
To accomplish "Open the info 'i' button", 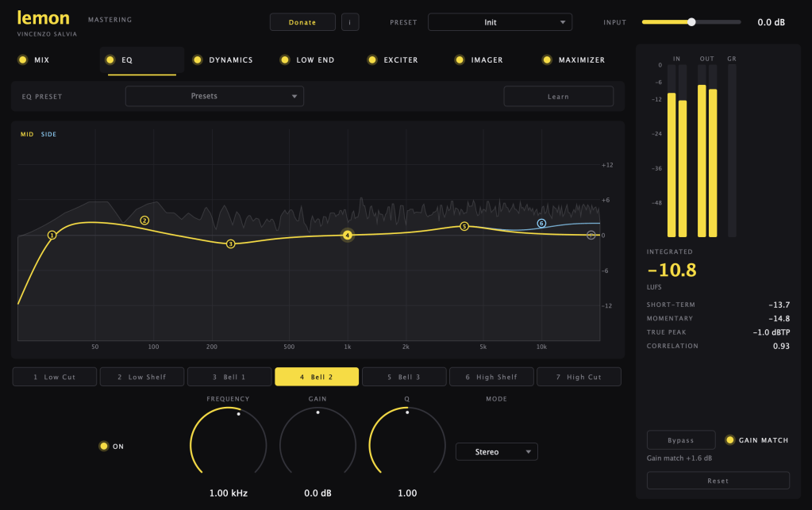I will (350, 22).
